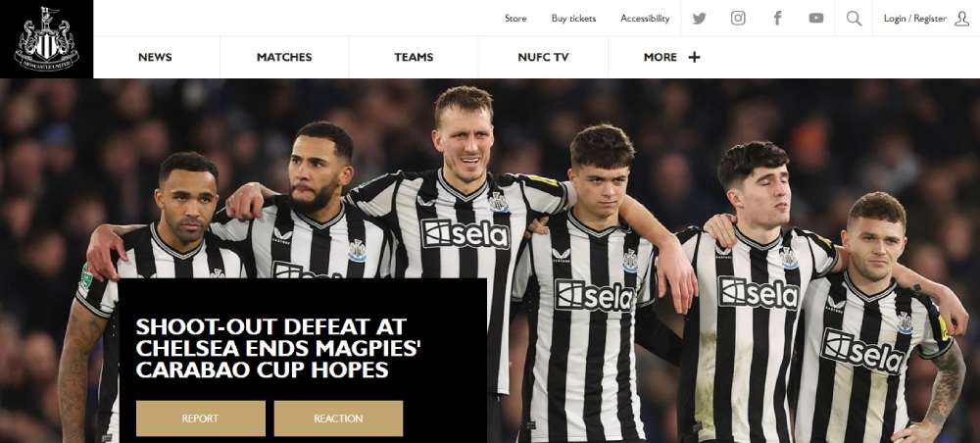Open the Store link
Viewport: 980px width, 443px height.
[515, 19]
